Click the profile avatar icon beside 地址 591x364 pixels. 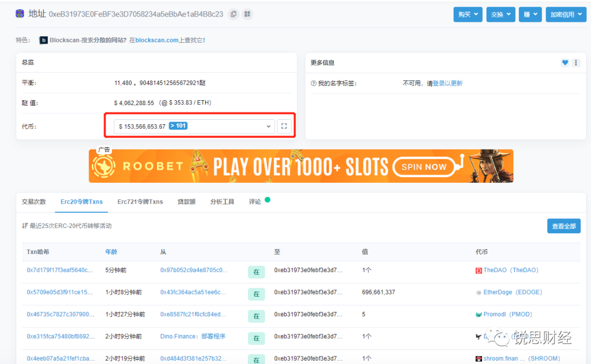tap(19, 13)
